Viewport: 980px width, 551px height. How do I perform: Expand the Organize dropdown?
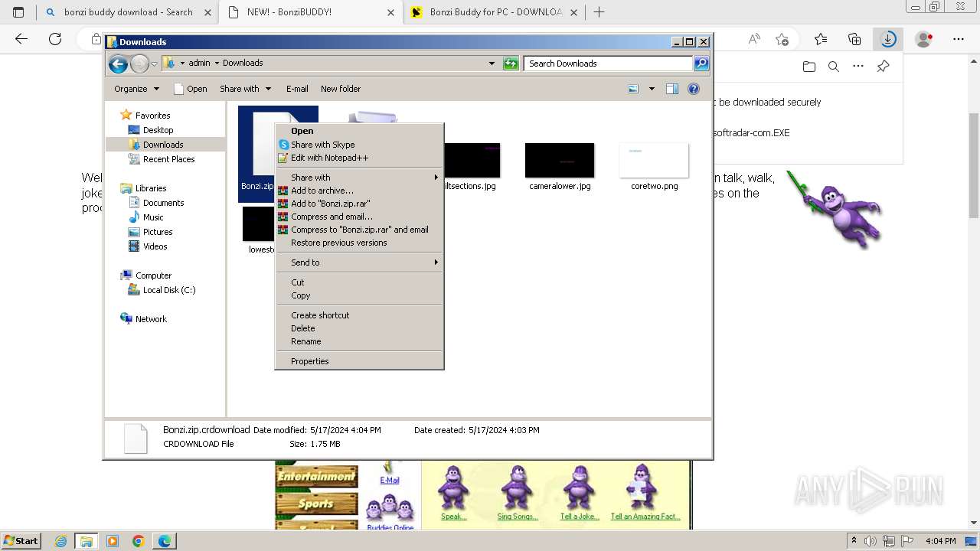click(137, 89)
